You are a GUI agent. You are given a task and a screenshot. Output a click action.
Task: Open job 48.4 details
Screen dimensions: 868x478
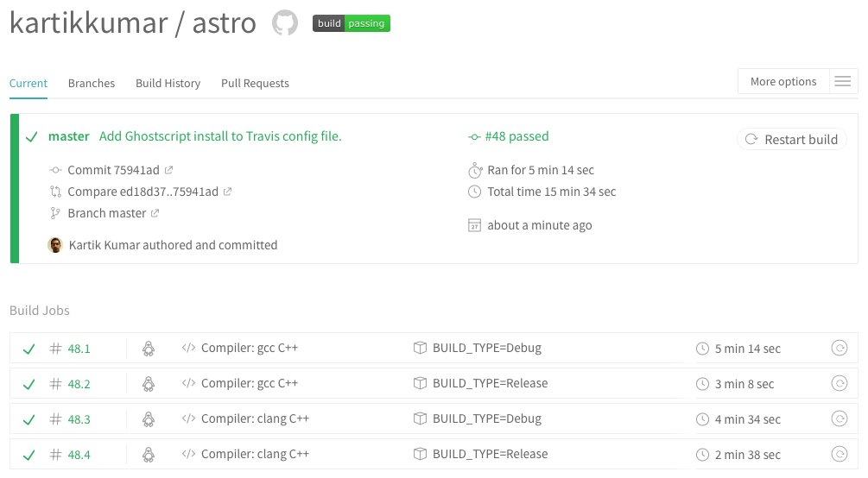click(x=79, y=455)
